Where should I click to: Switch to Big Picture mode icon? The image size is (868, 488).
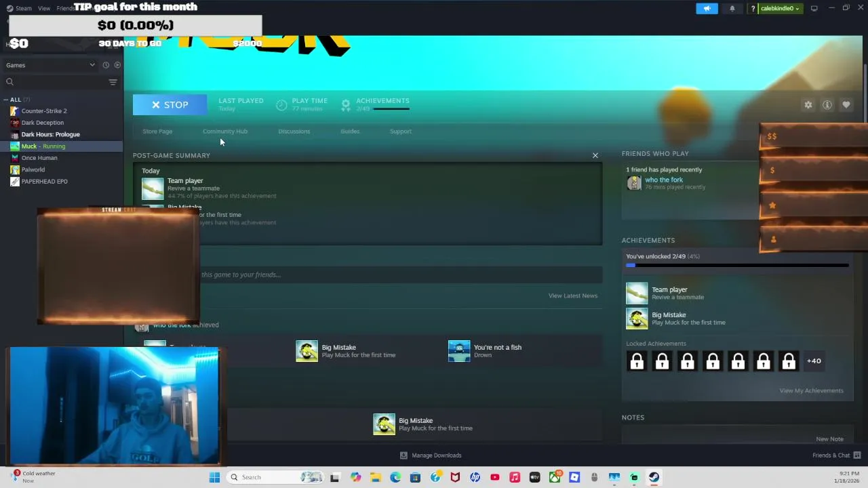click(814, 8)
